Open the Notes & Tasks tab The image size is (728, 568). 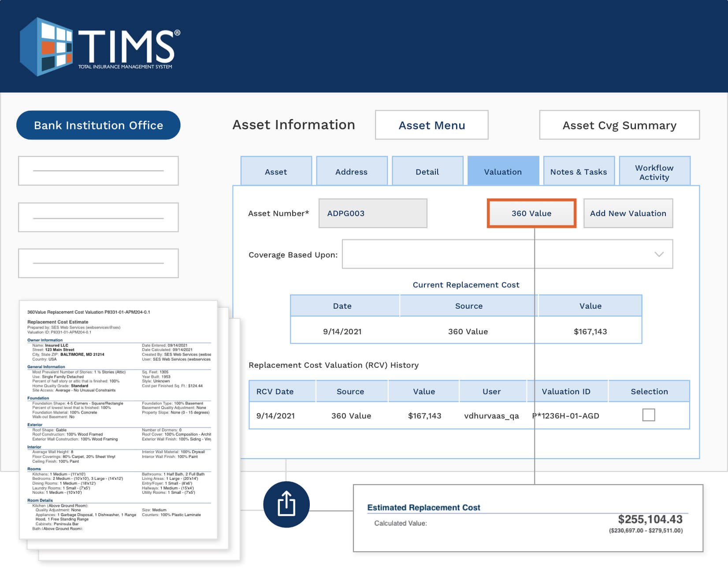coord(579,171)
